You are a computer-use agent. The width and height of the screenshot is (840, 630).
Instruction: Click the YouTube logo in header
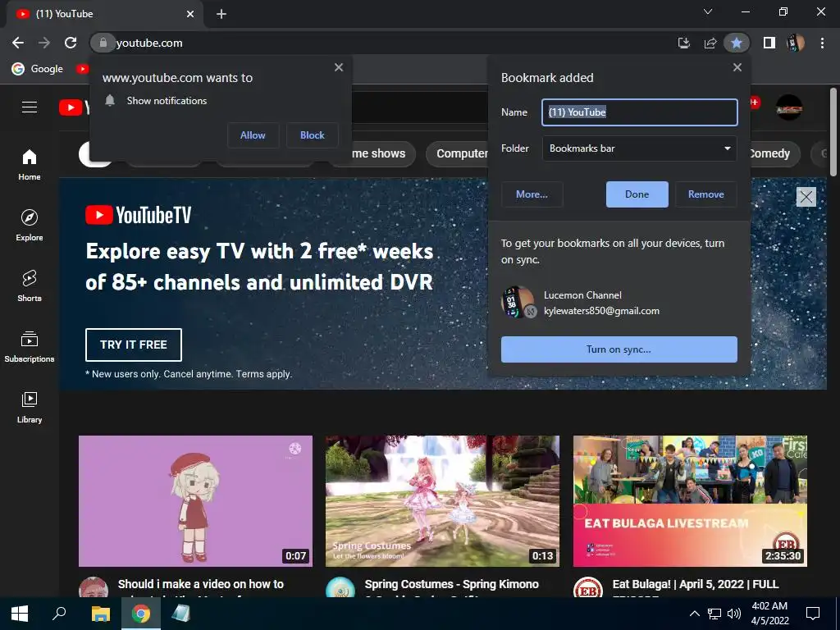click(74, 107)
